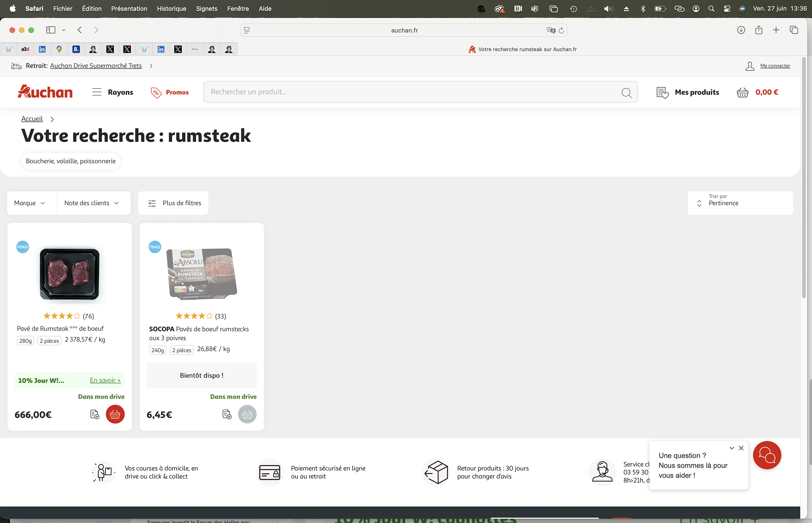The width and height of the screenshot is (812, 523).
Task: Open the SOCOPA rumstecks product image
Action: tap(202, 274)
